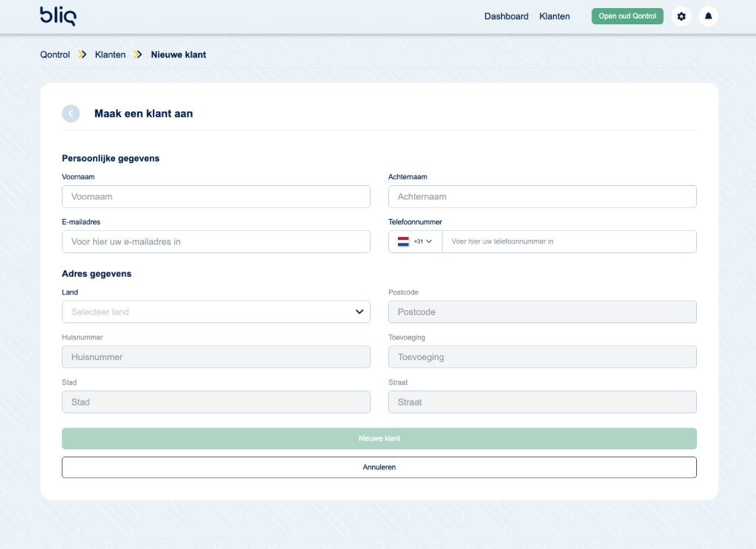
Task: Open Klanten in the top navigation
Action: pos(554,16)
